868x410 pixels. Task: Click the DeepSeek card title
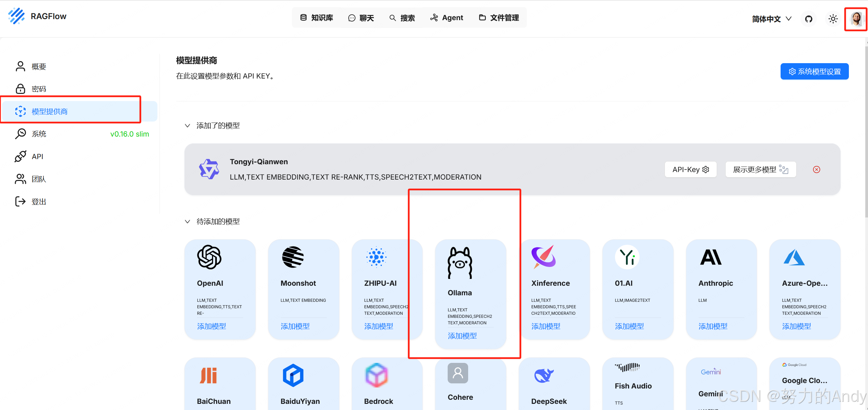[549, 401]
